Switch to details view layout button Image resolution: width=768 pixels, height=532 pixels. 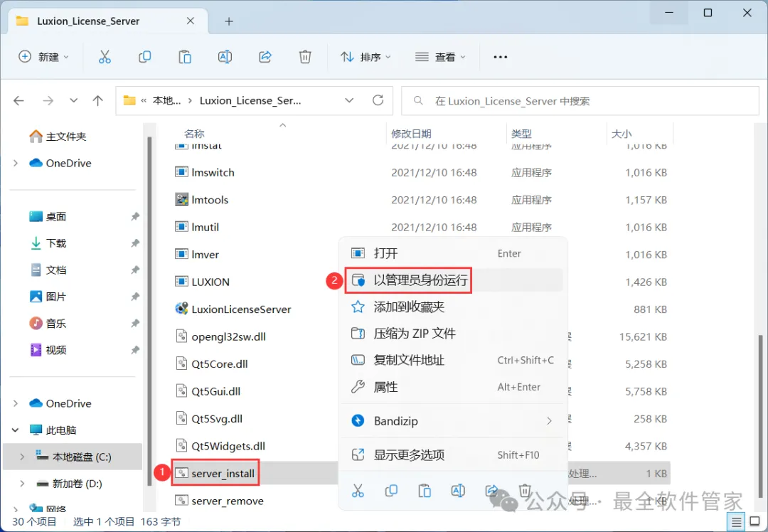[x=736, y=522]
